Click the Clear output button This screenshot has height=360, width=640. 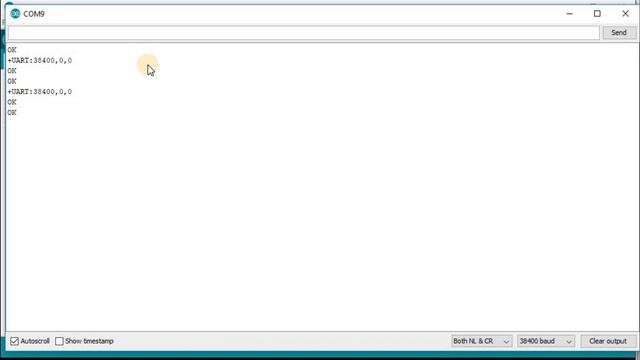coord(608,341)
